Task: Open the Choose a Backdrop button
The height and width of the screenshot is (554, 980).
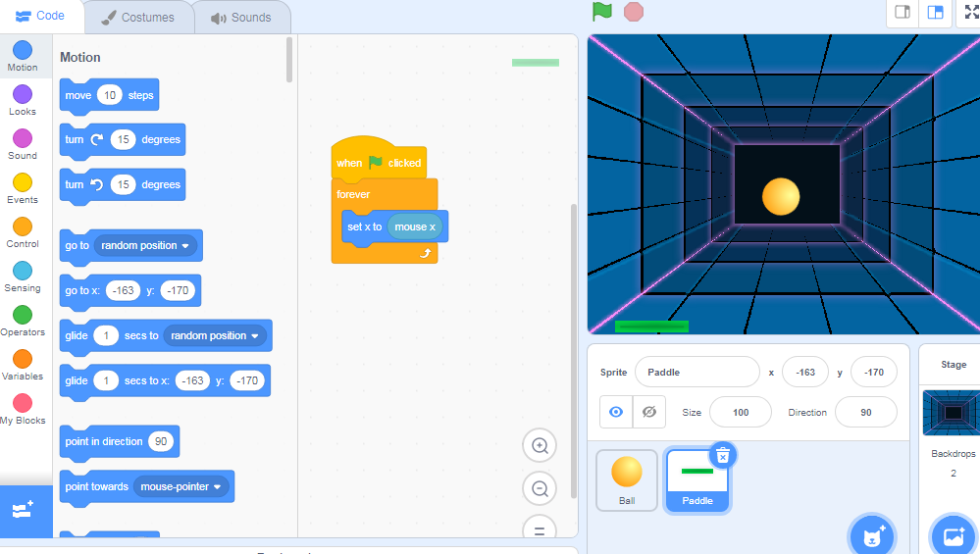Action: click(953, 535)
